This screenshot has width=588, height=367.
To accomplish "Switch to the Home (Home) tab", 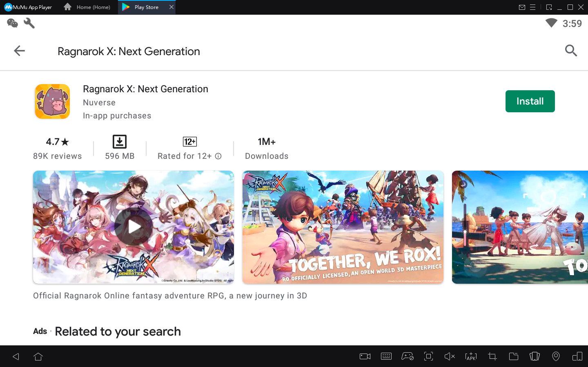I will pos(87,7).
